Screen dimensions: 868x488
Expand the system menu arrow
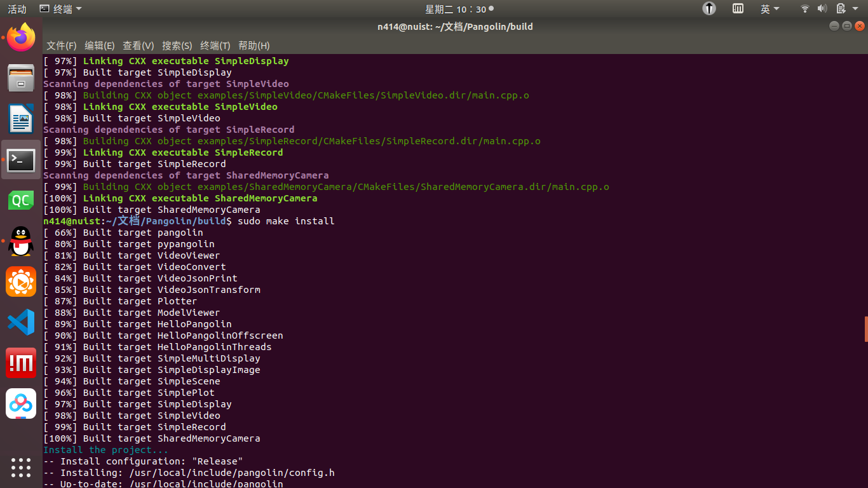(x=857, y=9)
